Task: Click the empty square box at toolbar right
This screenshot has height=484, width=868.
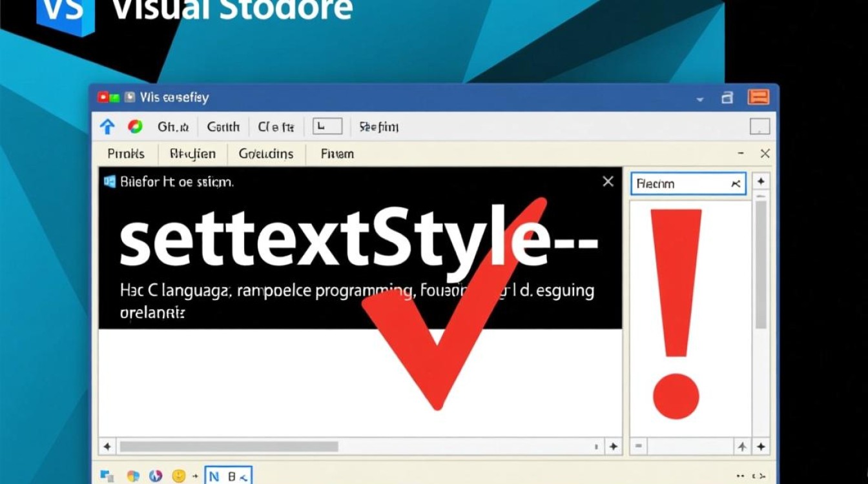Action: (x=759, y=126)
